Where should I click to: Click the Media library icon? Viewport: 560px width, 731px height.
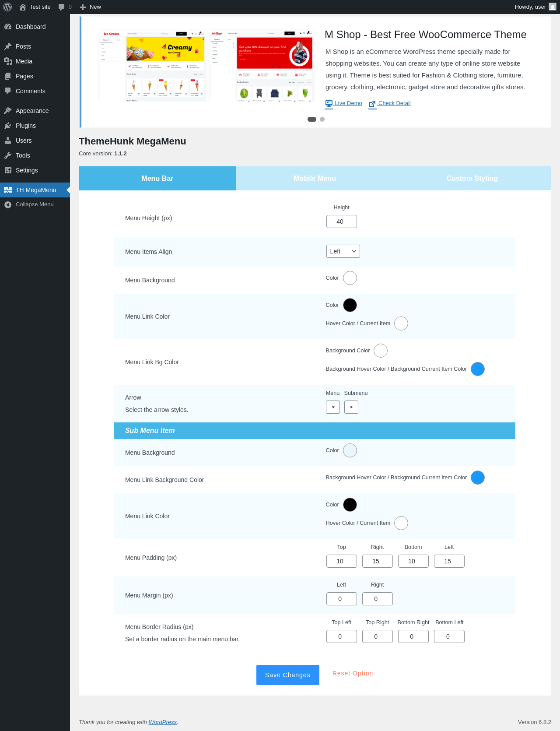(8, 61)
